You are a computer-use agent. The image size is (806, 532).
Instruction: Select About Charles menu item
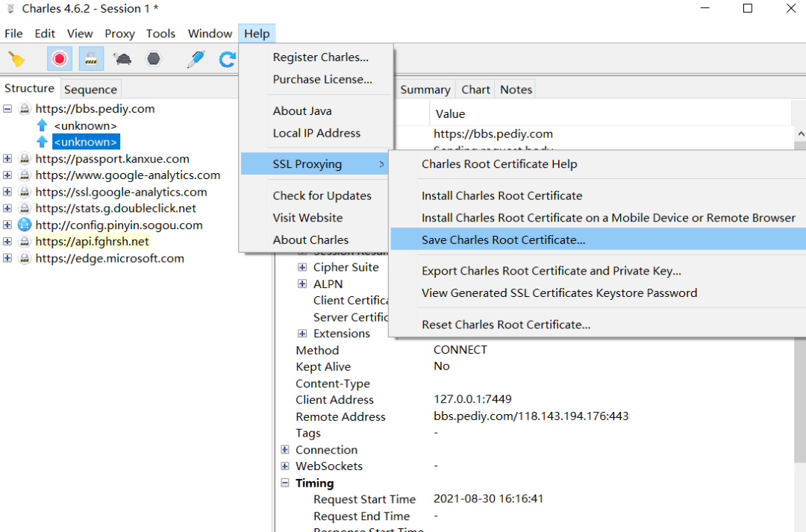click(316, 240)
